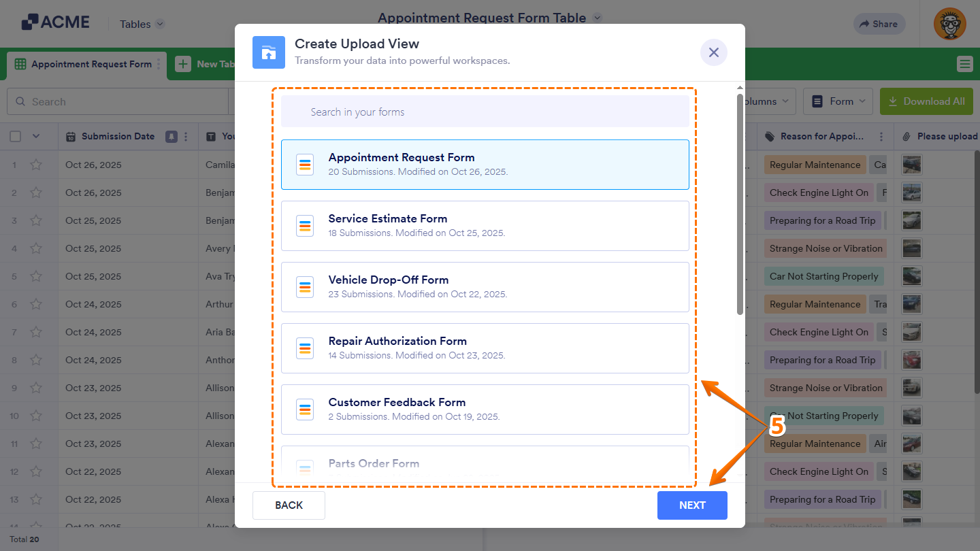Click the paperclip icon on Please upload column
Viewport: 980px width, 551px height.
(x=906, y=136)
